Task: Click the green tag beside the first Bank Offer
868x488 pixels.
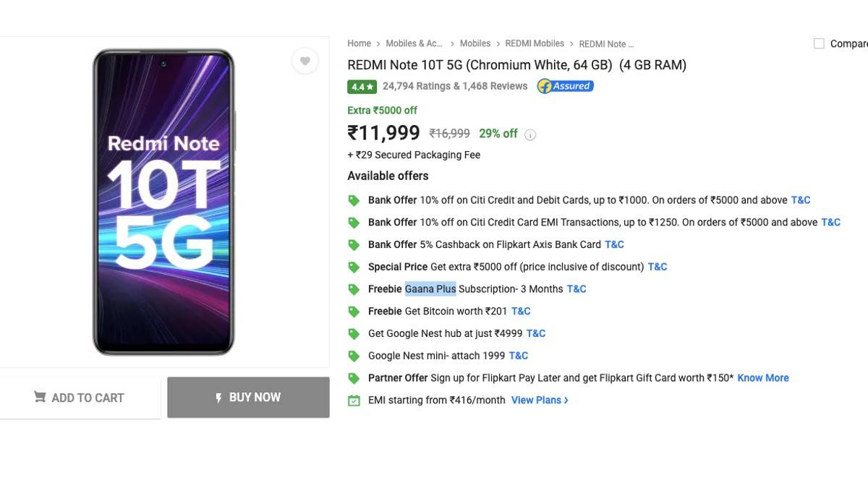Action: point(354,200)
